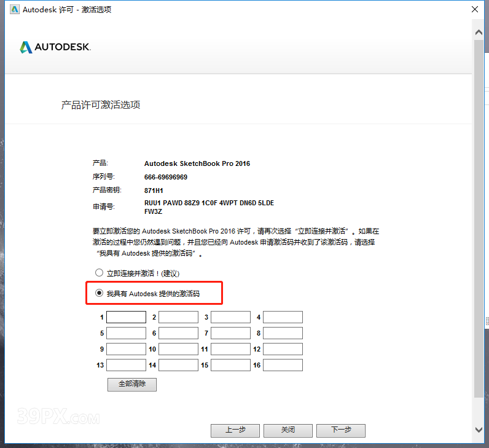Click activation code field 3
Screen dimensions: 489x448
click(x=230, y=317)
